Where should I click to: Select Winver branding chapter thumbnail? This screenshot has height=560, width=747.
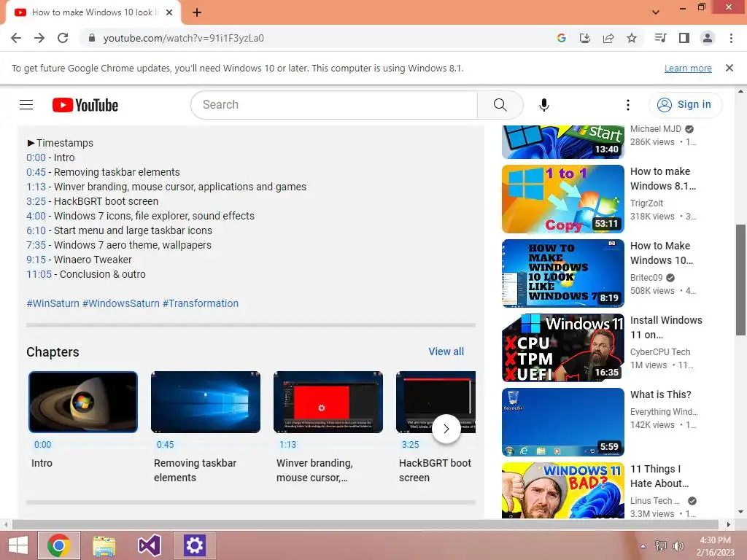point(328,402)
